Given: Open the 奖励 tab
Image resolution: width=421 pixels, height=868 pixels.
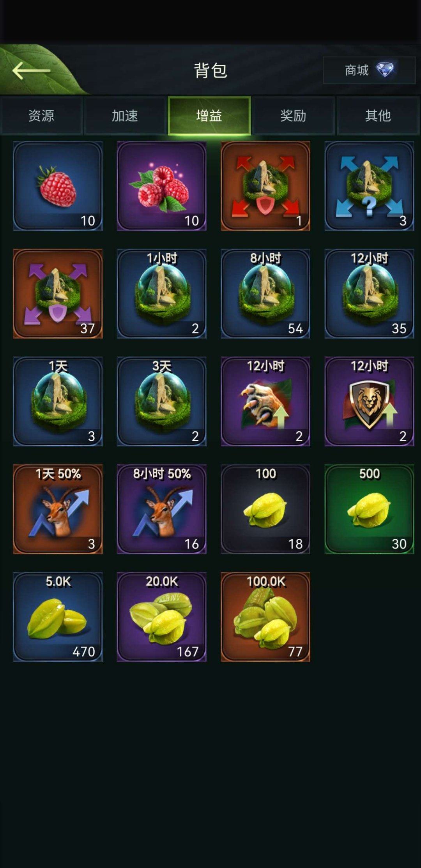Looking at the screenshot, I should [293, 116].
